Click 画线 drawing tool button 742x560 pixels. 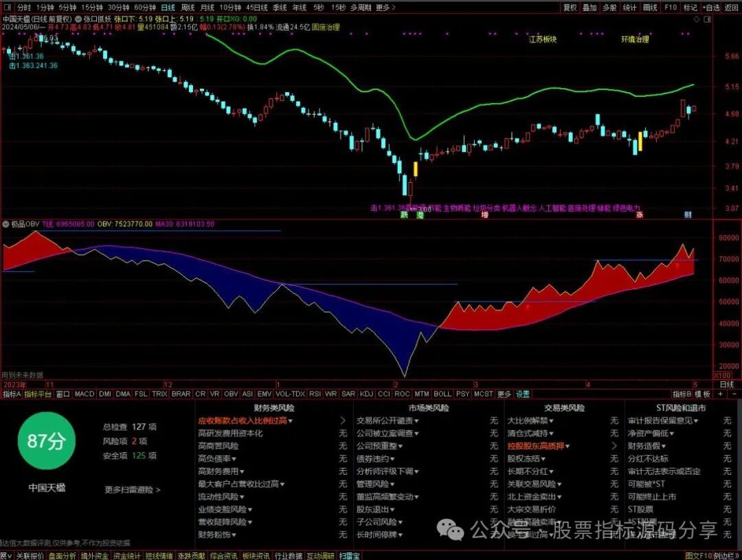pos(650,8)
